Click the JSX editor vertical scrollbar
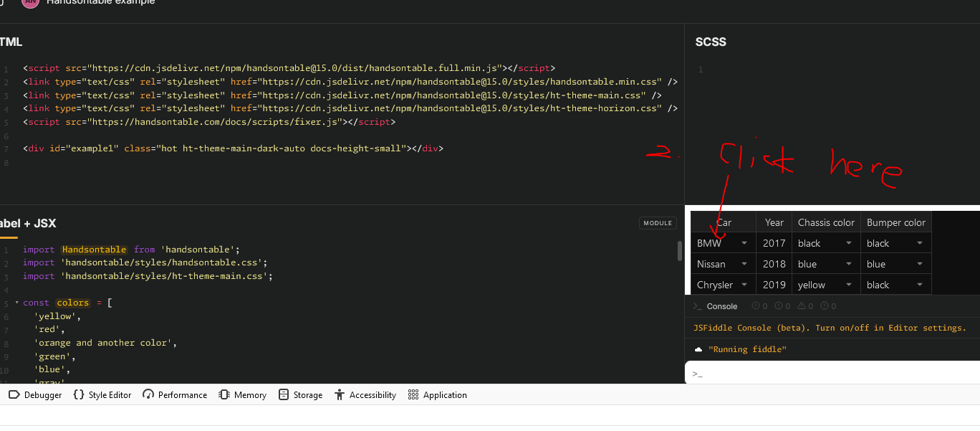This screenshot has height=431, width=980. click(680, 251)
